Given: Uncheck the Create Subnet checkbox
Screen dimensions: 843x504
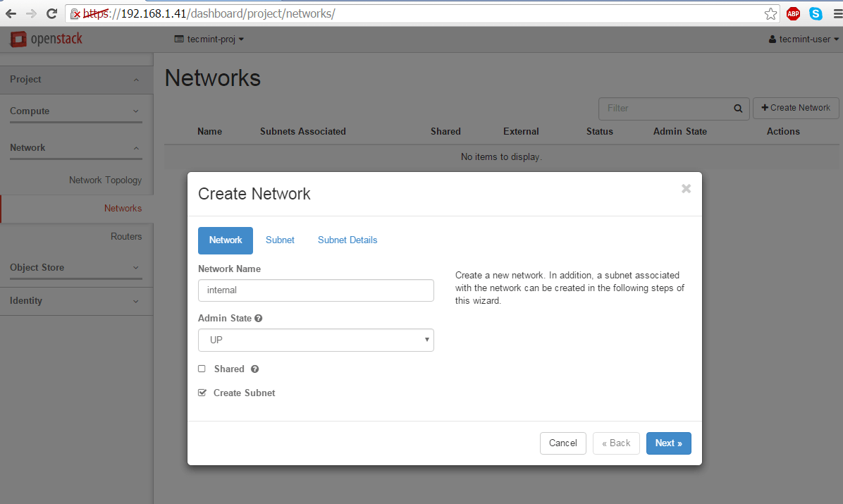Looking at the screenshot, I should pyautogui.click(x=202, y=393).
